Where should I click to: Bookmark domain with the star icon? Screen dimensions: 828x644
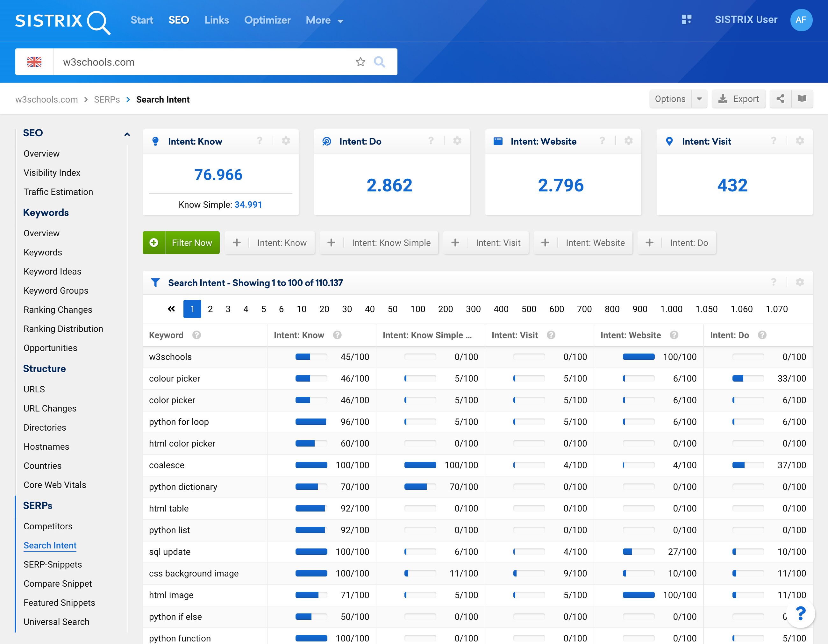pyautogui.click(x=360, y=62)
